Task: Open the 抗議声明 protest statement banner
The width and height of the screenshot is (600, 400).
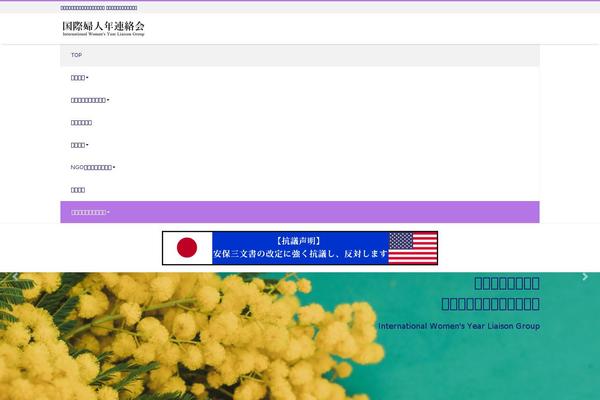Action: (300, 248)
